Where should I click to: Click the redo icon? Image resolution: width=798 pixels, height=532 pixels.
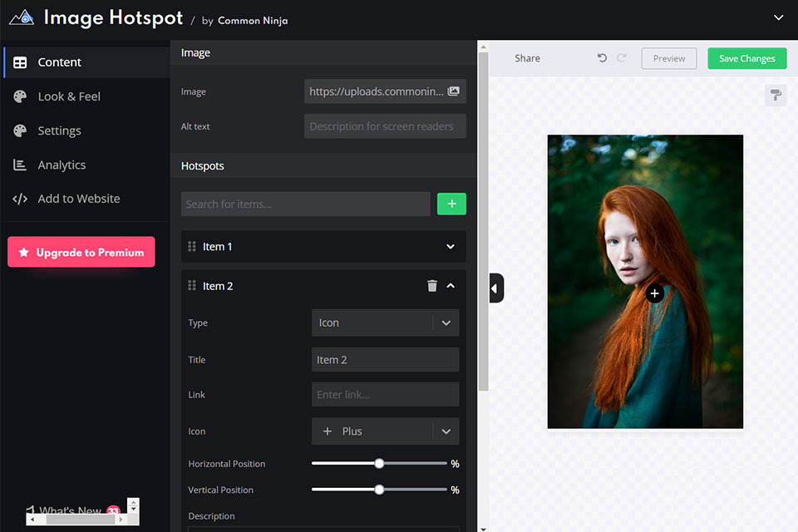point(622,58)
